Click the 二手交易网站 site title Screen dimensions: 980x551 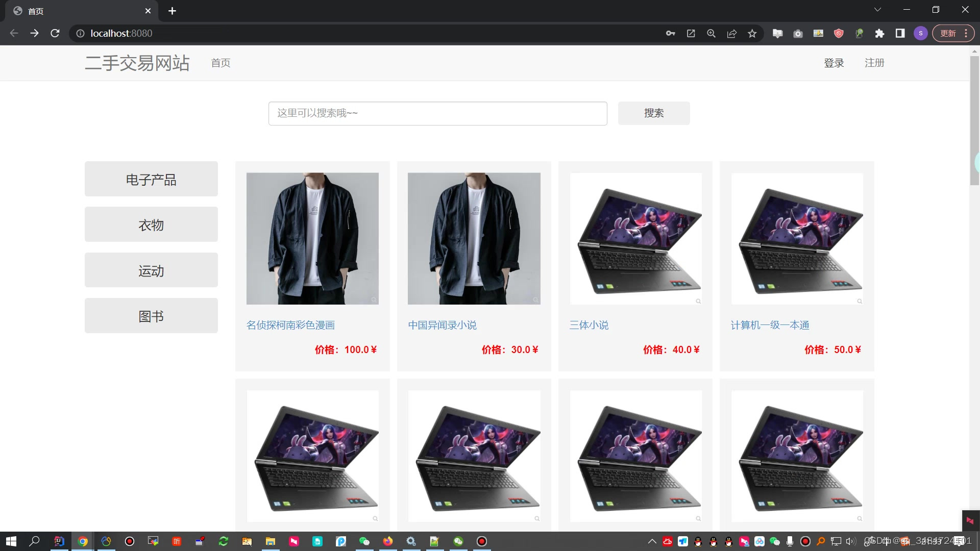(137, 63)
